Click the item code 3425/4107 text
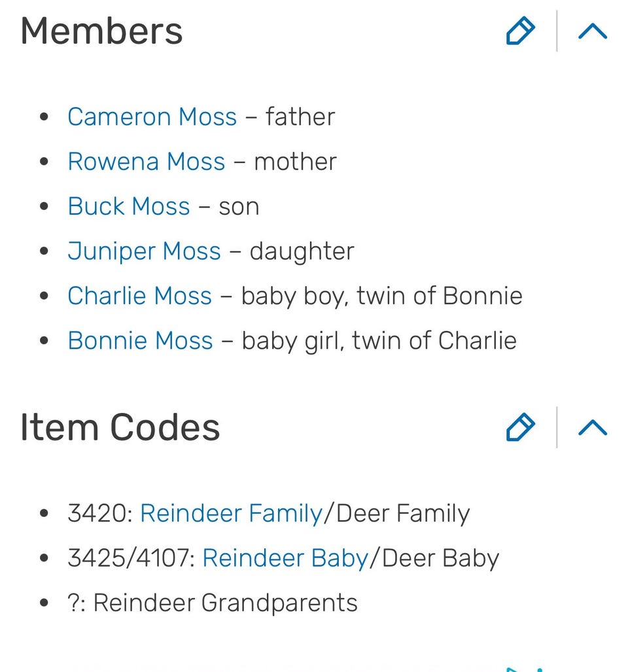 [x=131, y=558]
